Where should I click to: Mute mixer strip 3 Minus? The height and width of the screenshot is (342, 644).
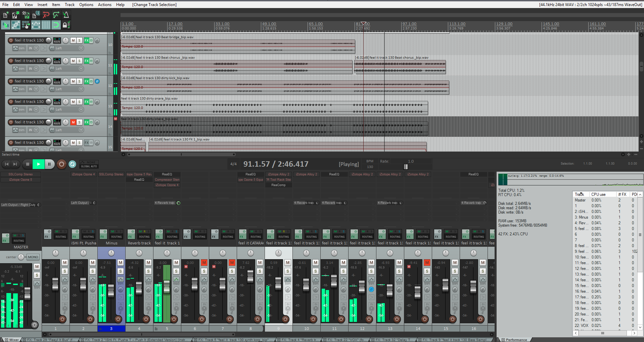coord(121,263)
